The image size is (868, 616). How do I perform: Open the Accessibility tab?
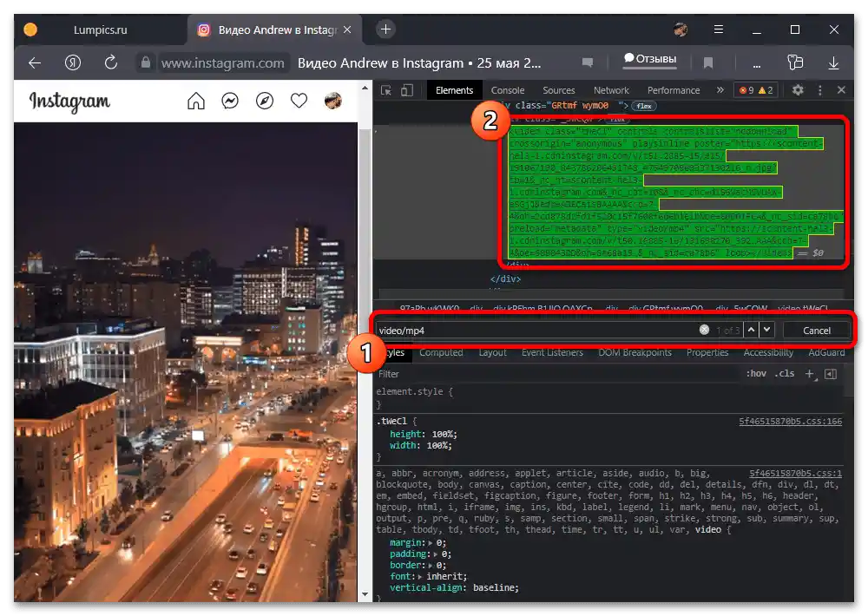click(x=768, y=352)
